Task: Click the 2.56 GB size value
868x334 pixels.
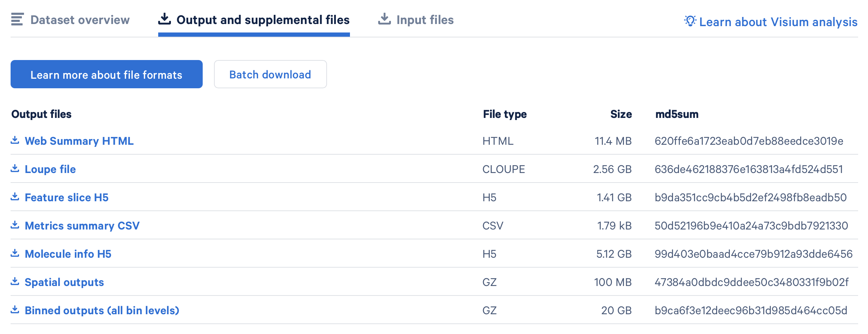Action: click(613, 169)
